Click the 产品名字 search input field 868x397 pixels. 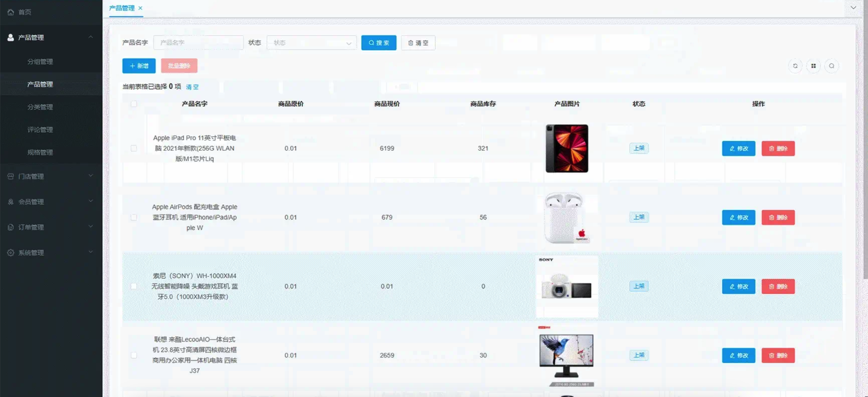click(x=198, y=43)
